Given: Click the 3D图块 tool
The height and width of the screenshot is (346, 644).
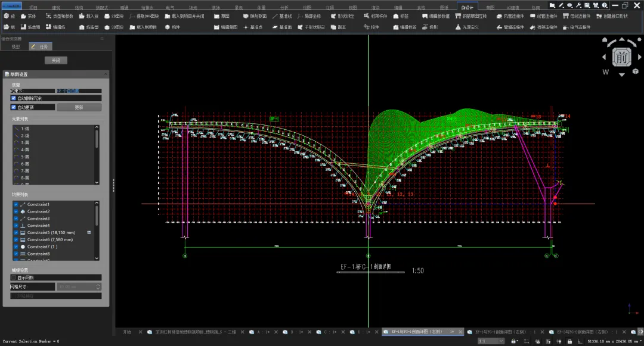Looking at the screenshot, I should point(114,27).
